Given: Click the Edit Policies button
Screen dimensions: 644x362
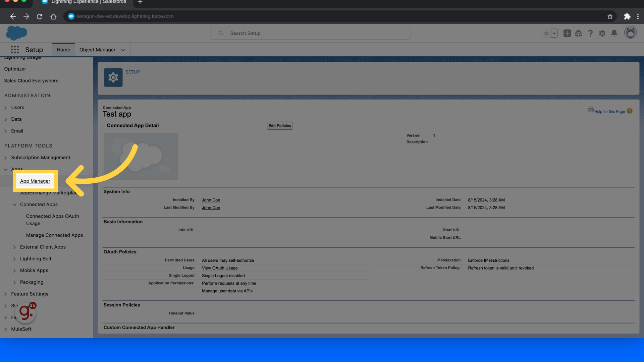Looking at the screenshot, I should (280, 126).
